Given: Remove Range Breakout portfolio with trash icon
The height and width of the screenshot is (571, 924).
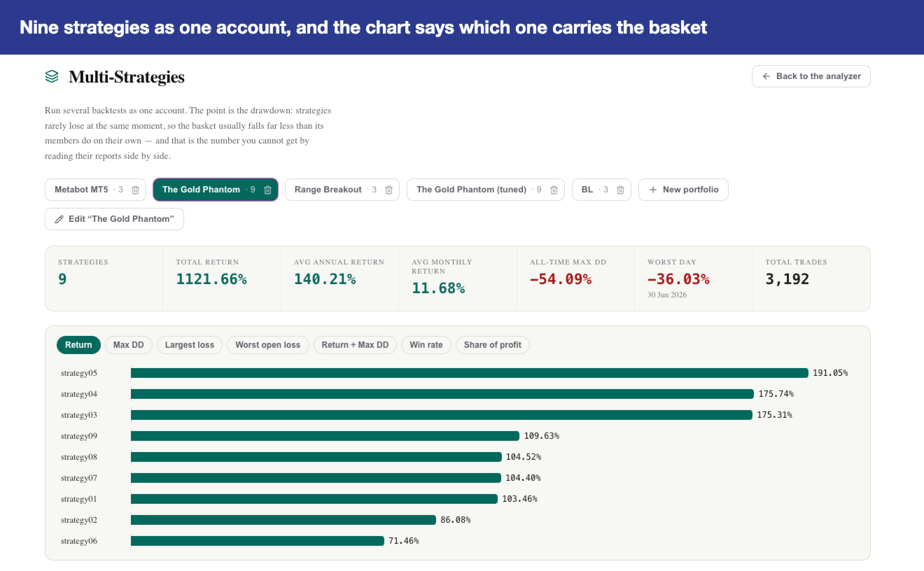Looking at the screenshot, I should [x=388, y=190].
